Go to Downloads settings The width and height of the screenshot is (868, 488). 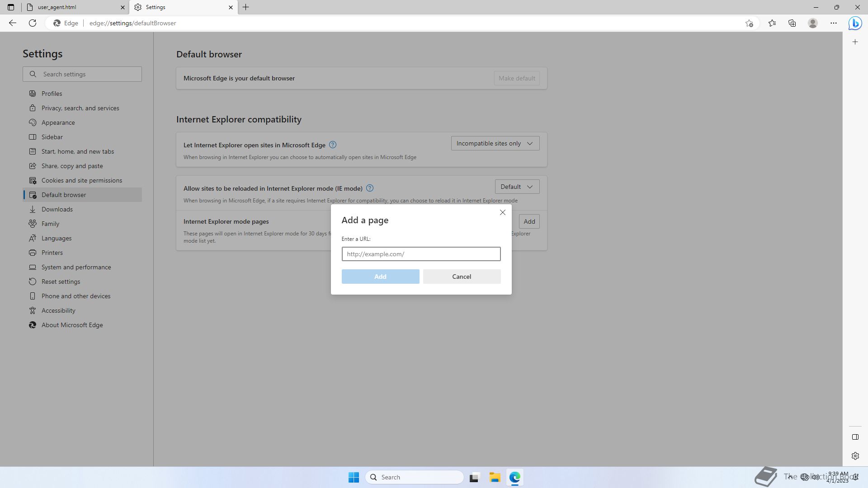coord(82,209)
